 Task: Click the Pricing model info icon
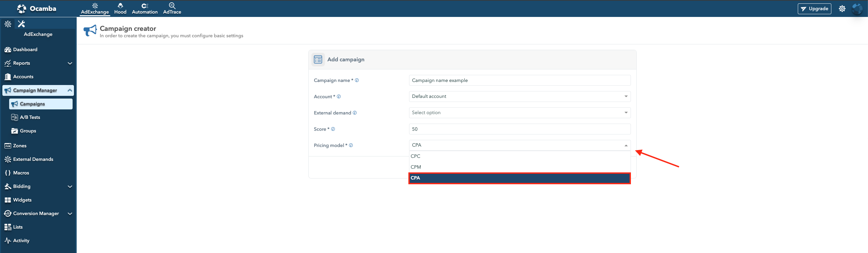[x=351, y=145]
